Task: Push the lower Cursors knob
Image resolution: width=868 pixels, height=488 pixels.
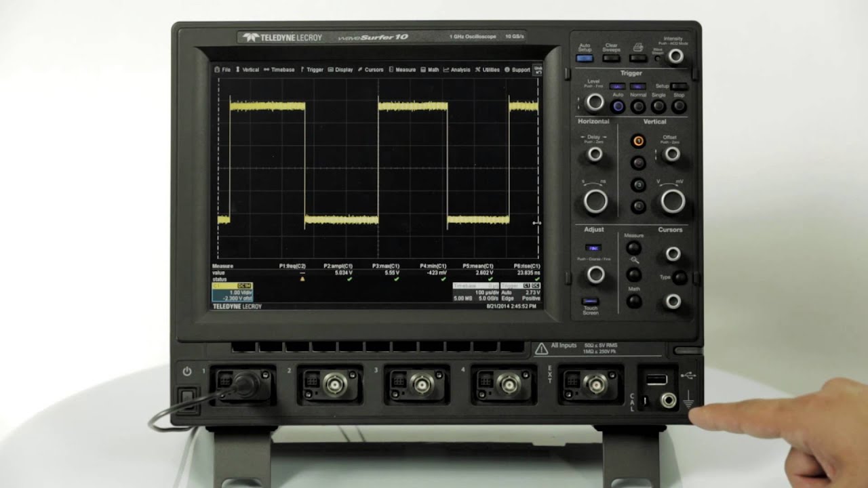Action: 672,301
